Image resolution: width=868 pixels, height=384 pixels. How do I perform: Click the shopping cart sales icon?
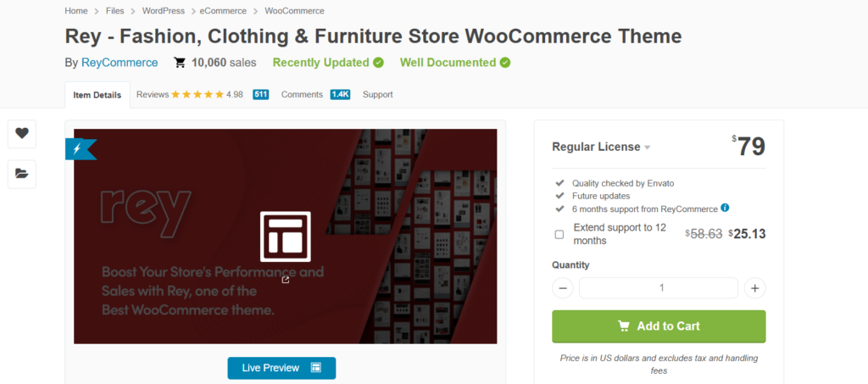click(x=180, y=63)
